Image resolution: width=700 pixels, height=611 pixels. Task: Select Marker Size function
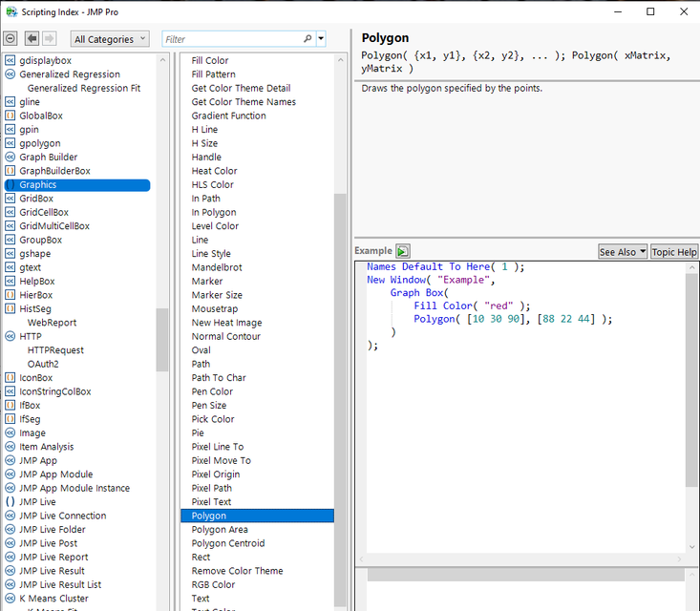[x=217, y=295]
